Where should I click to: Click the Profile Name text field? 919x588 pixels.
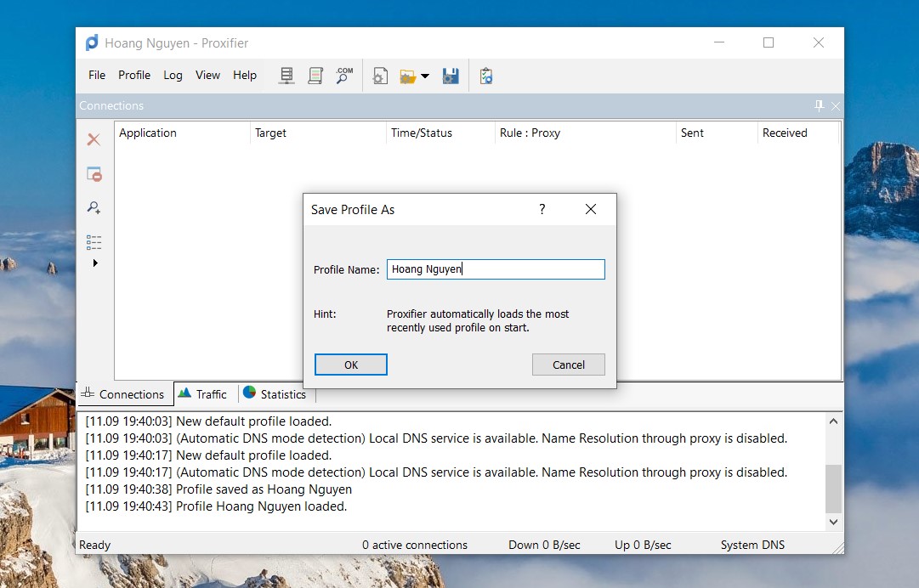[496, 269]
